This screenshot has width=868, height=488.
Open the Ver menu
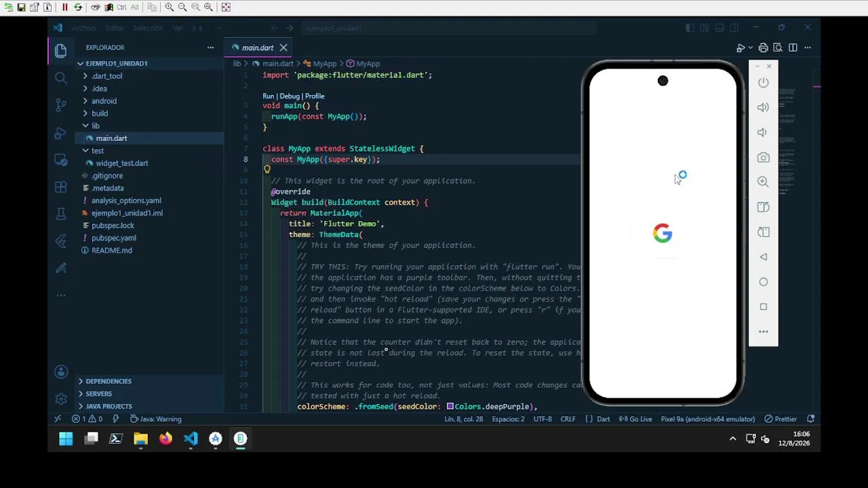coord(178,28)
